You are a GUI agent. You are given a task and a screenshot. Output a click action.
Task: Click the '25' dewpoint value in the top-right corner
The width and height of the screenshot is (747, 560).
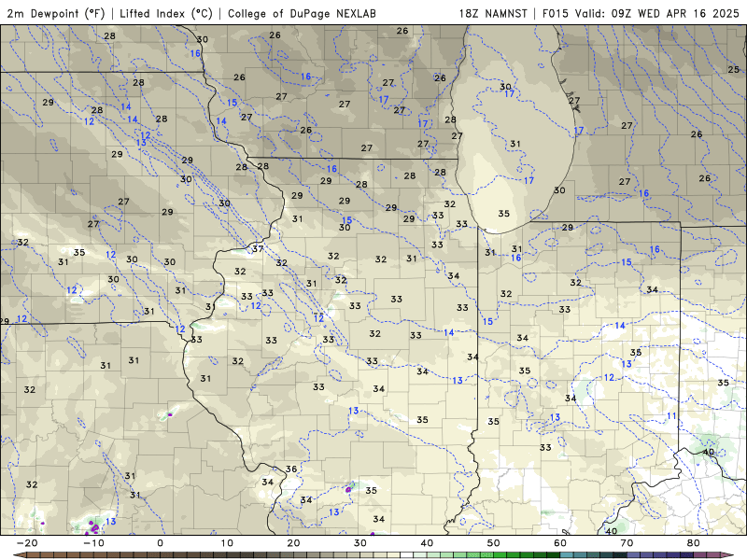tap(734, 69)
